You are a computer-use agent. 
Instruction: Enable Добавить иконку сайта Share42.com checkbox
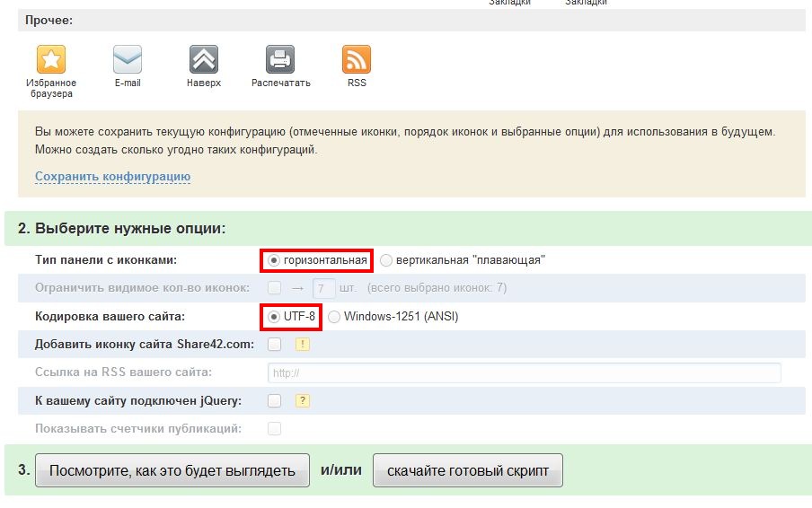[275, 344]
